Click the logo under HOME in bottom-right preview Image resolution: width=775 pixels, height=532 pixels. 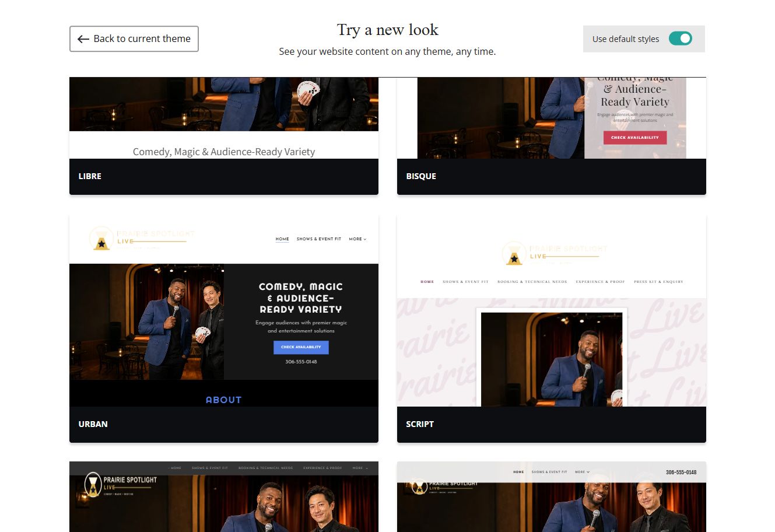pyautogui.click(x=444, y=486)
